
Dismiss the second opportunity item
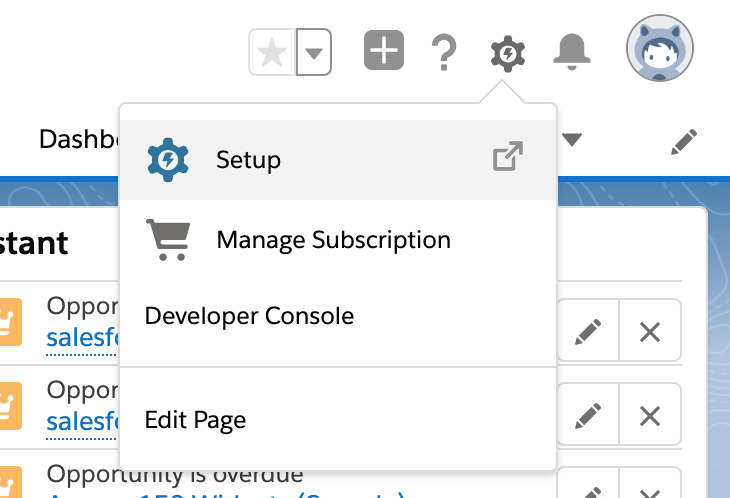click(650, 415)
